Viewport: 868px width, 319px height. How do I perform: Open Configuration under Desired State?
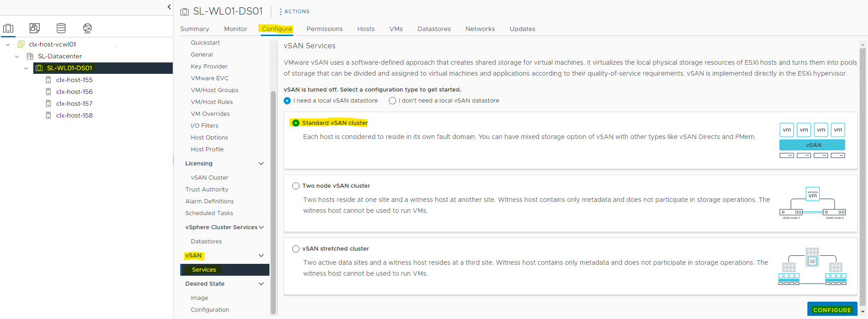point(210,310)
